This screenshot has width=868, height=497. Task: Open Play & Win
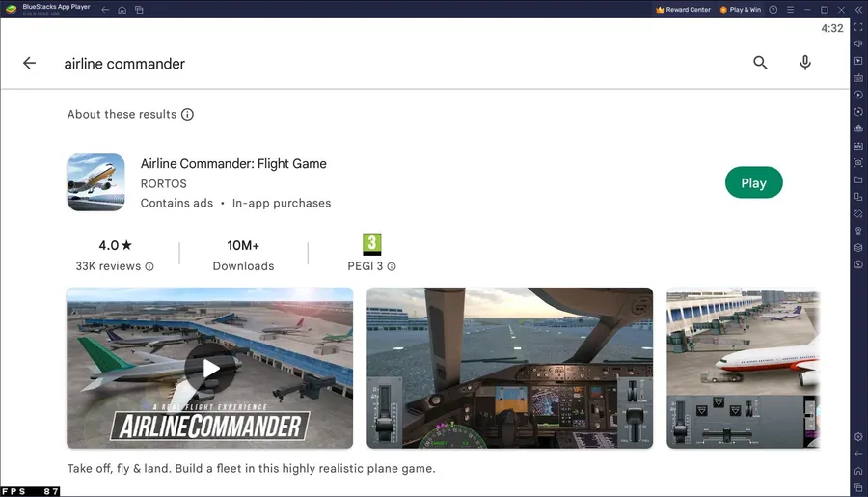[740, 10]
